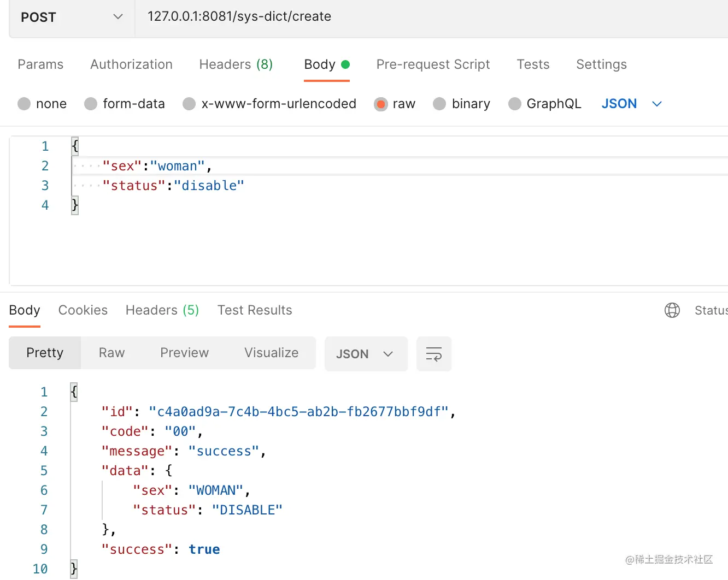The image size is (728, 580).
Task: Click the request URL input field
Action: coord(426,17)
